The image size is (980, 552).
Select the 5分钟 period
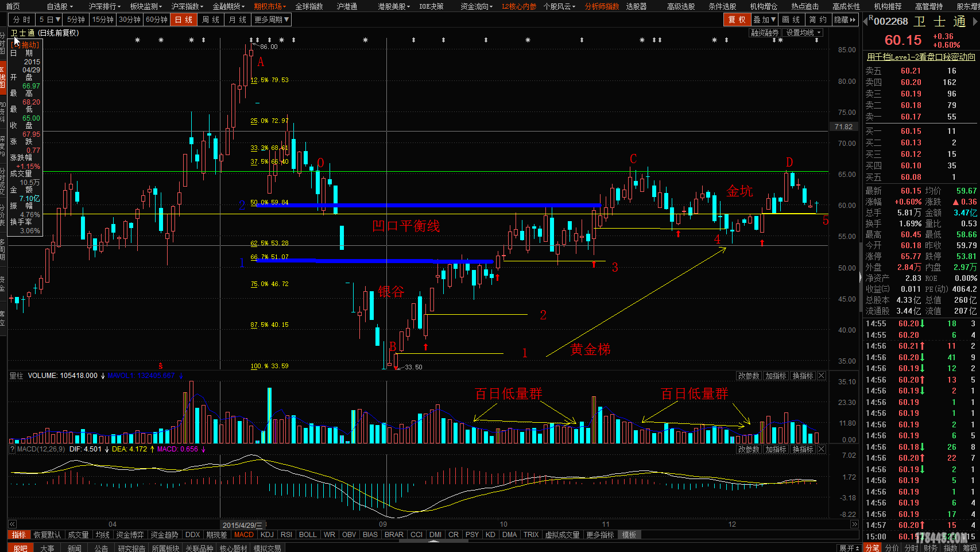tap(76, 20)
